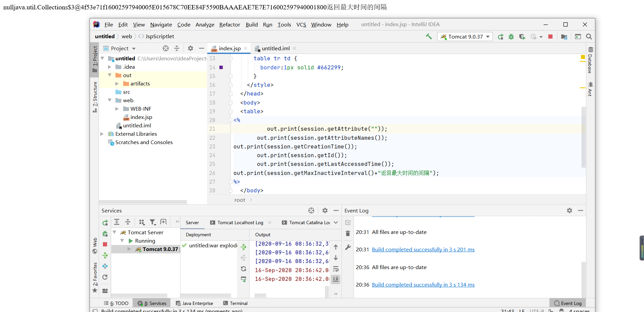This screenshot has width=644, height=312.
Task: Toggle the Database tool window on the right
Action: point(590,60)
